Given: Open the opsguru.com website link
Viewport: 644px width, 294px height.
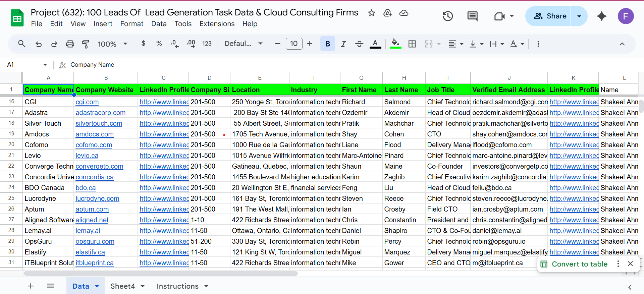Looking at the screenshot, I should [x=95, y=241].
